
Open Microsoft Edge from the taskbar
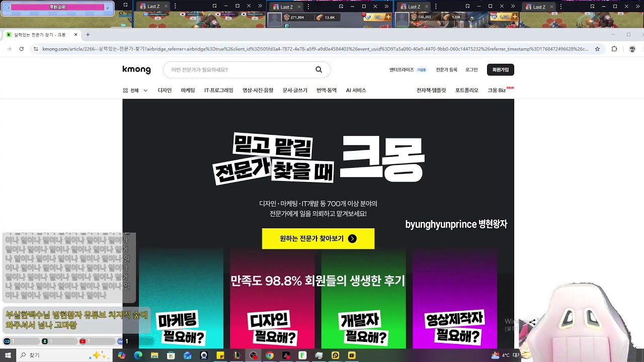click(x=138, y=355)
